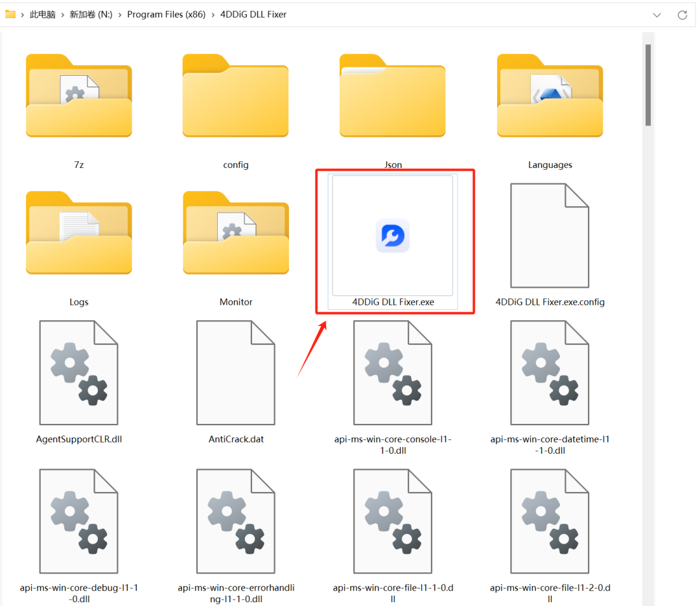This screenshot has height=606, width=700.
Task: Click the 4DDiG DLL Fixer.exe.config file name
Action: [550, 302]
